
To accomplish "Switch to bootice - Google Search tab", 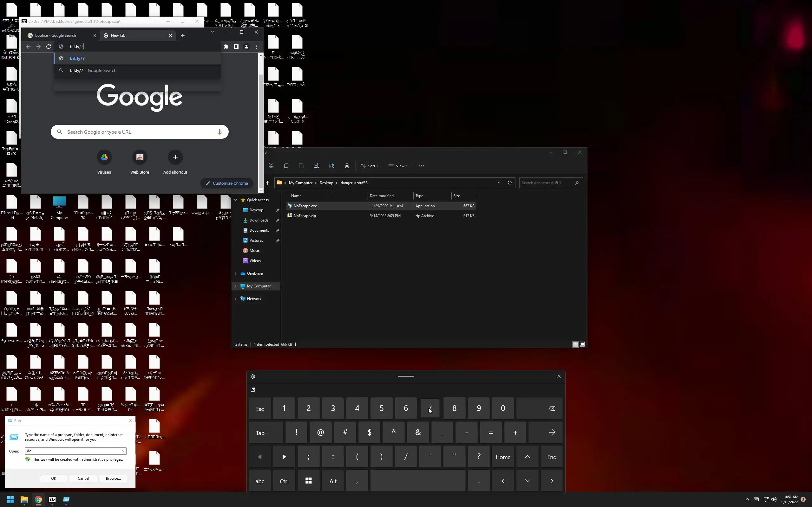I will click(56, 35).
